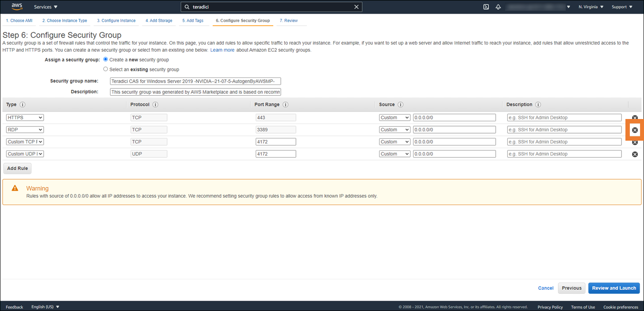
Task: Open the Custom TCP type dropdown
Action: 25,142
